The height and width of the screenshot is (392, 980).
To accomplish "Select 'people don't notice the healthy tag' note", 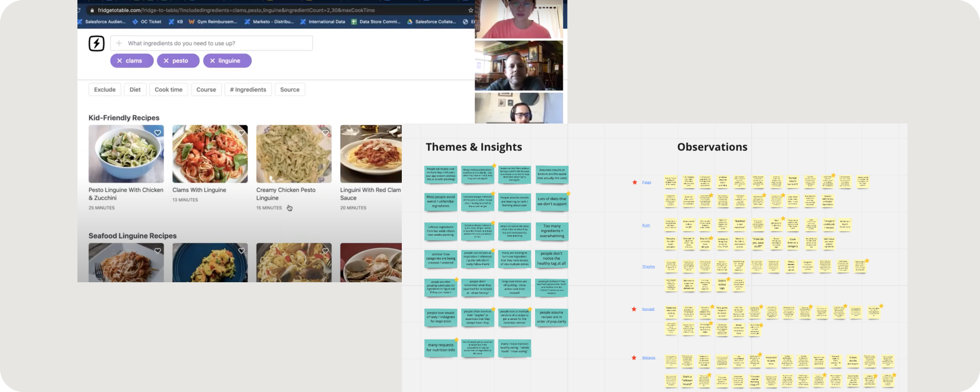I will pyautogui.click(x=552, y=259).
